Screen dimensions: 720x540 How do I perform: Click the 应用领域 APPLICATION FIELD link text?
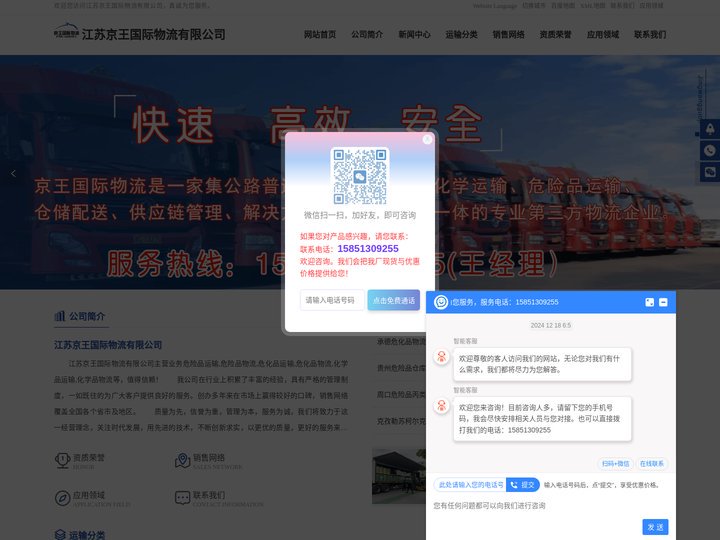click(x=101, y=499)
